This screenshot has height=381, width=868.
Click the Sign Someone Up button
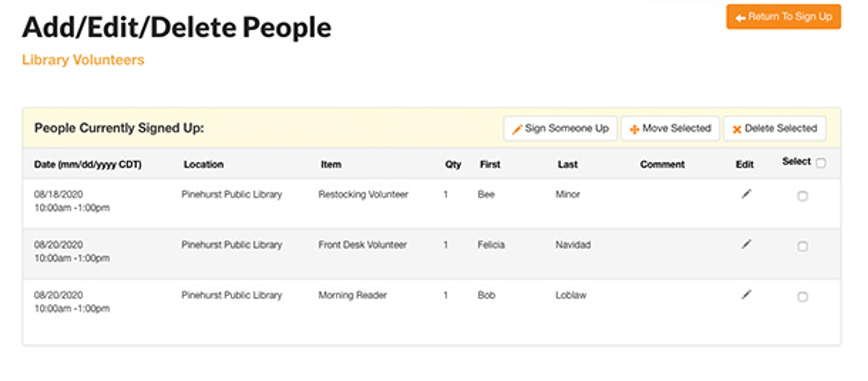pos(560,128)
